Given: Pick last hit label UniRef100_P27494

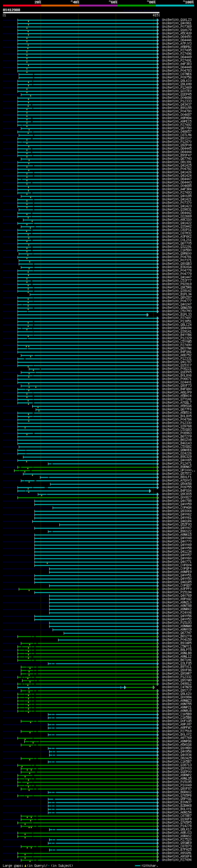Looking at the screenshot, I should coord(177,860).
